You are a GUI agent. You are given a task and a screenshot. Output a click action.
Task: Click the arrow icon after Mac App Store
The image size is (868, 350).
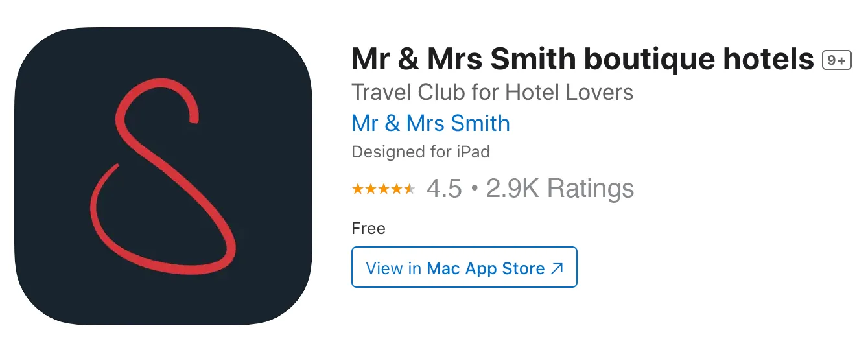(x=557, y=269)
